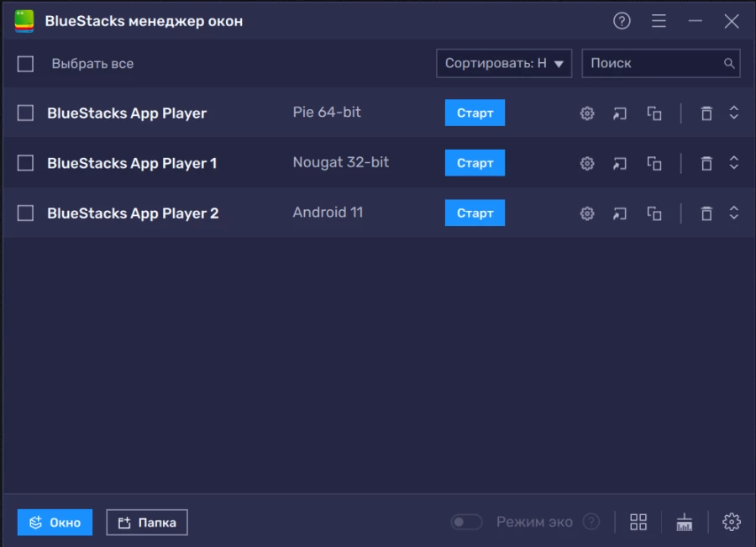Viewport: 756px width, 547px height.
Task: Create new instance with Окно button
Action: 54,522
